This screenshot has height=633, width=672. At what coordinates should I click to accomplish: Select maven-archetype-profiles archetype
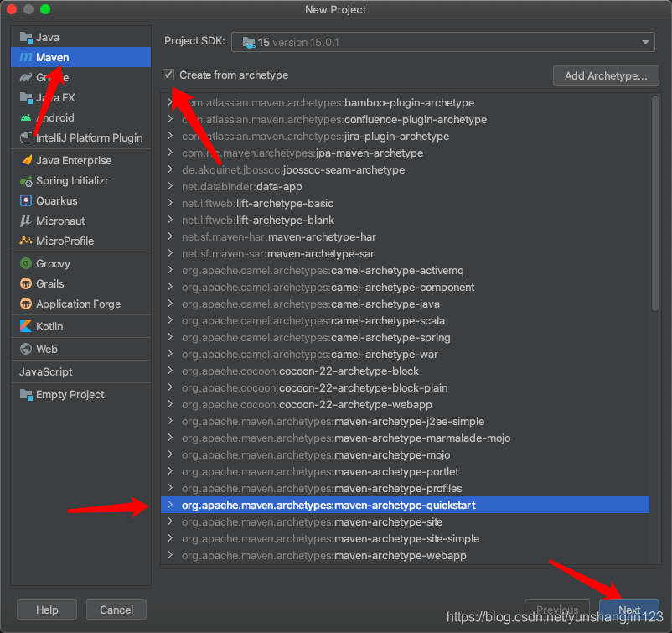click(405, 488)
